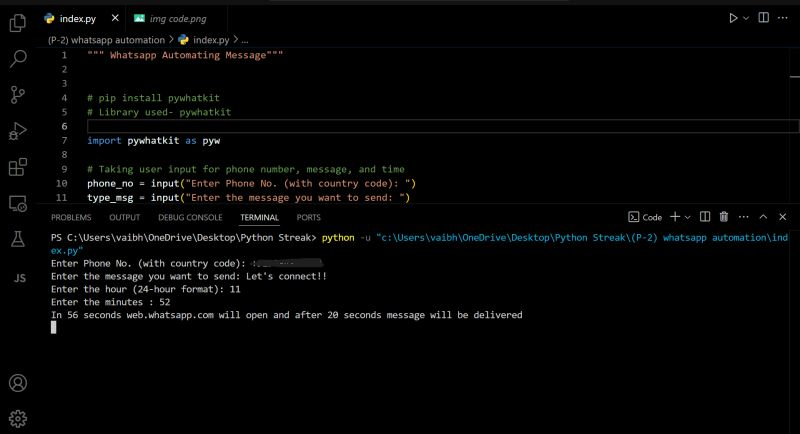Open the Testing flask view
This screenshot has width=800, height=434.
pyautogui.click(x=18, y=239)
